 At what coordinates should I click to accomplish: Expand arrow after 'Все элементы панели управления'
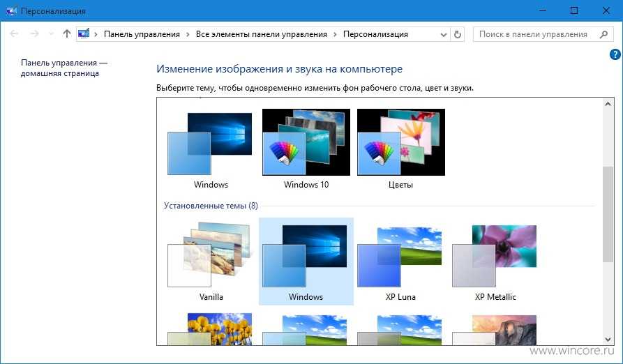tap(335, 35)
